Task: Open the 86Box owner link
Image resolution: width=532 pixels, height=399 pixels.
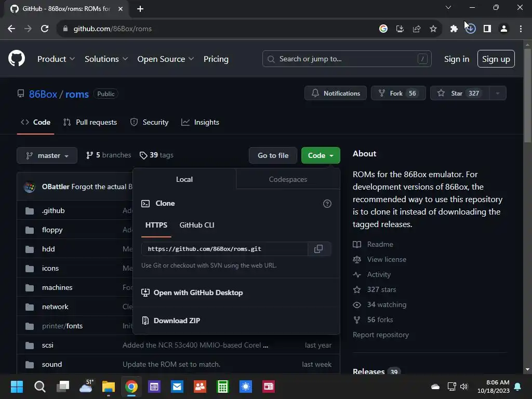Action: tap(43, 94)
